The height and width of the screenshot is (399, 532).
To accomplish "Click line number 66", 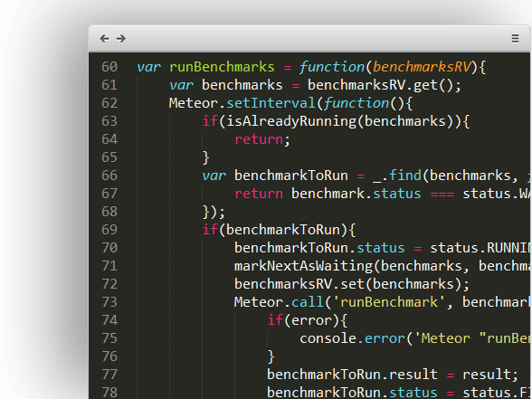I will coord(109,176).
